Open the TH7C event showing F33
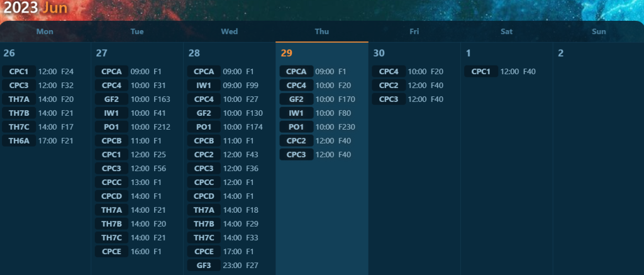The image size is (644, 275). (x=204, y=238)
